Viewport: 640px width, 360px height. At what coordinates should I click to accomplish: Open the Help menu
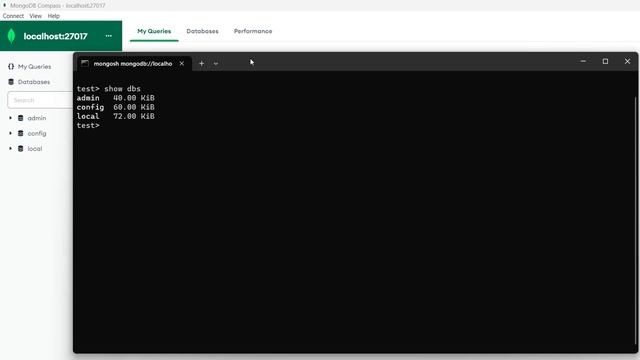(53, 16)
